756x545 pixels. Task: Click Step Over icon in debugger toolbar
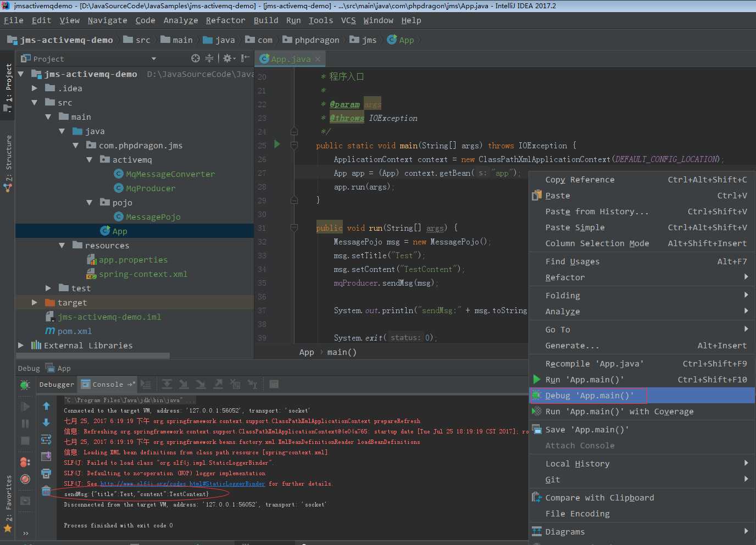pos(167,385)
